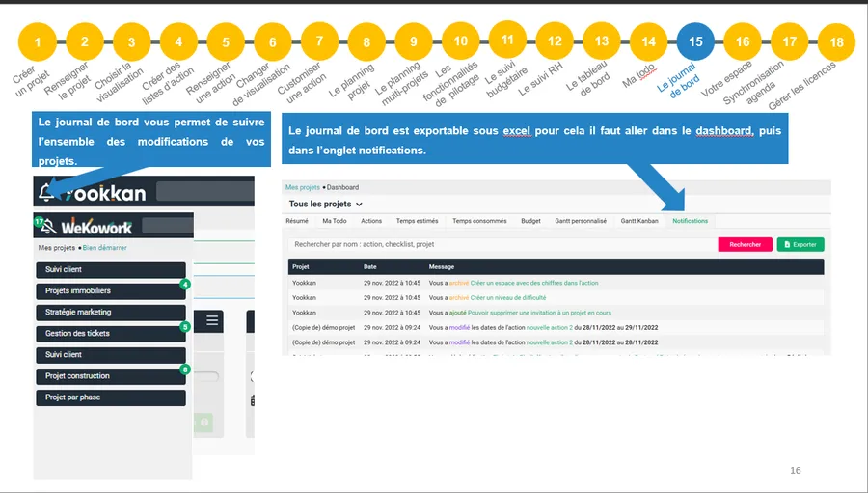
Task: Switch to the Temps consommés tab
Action: (479, 221)
